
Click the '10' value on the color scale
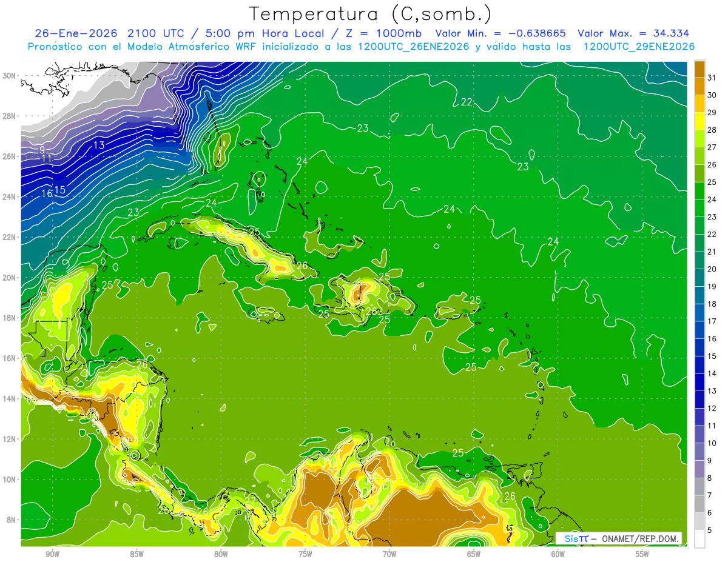click(x=713, y=443)
